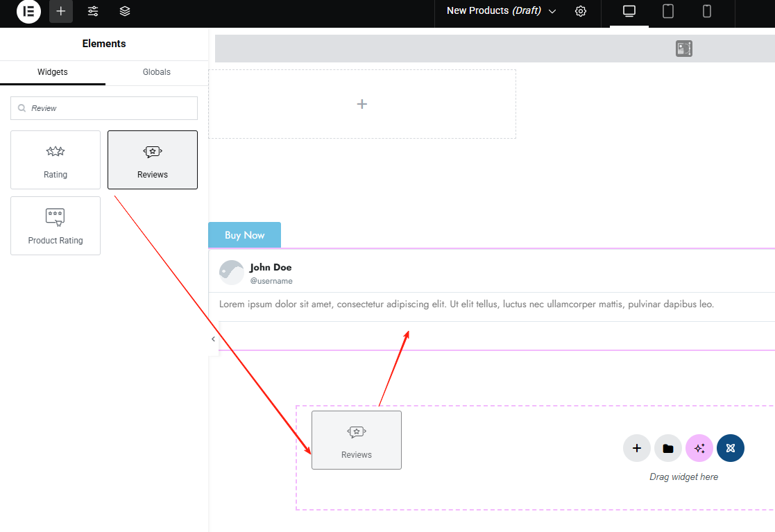This screenshot has height=532, width=775.
Task: Click the section drag handle icon above canvas
Action: 683,49
